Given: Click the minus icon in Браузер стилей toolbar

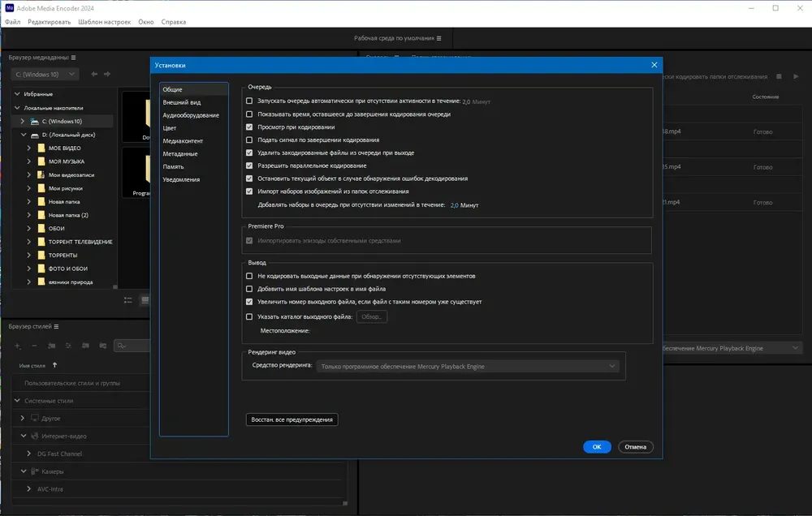Looking at the screenshot, I should click(34, 346).
